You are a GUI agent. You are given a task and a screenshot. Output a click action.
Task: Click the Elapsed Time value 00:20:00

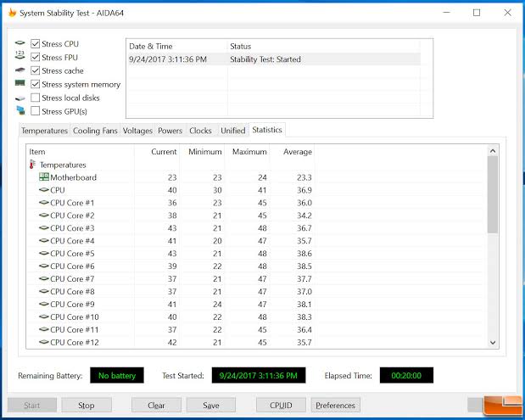pos(406,375)
